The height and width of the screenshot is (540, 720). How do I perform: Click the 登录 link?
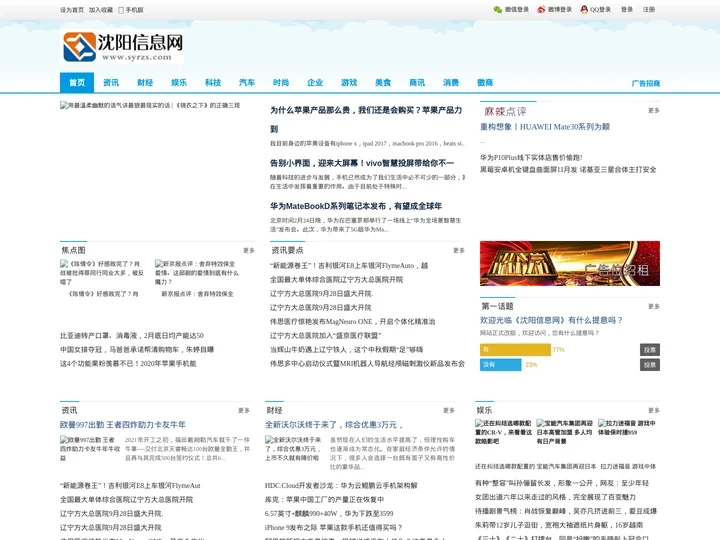pyautogui.click(x=627, y=10)
